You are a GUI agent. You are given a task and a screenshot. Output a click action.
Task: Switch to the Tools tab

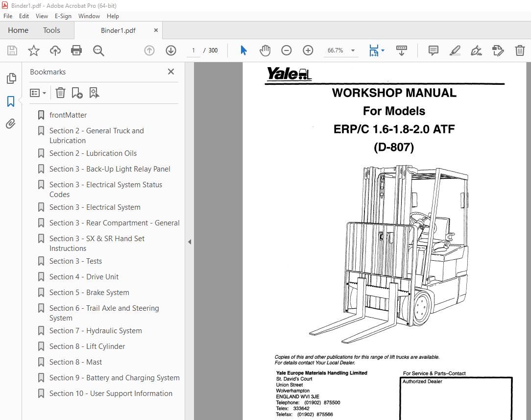[x=51, y=30]
